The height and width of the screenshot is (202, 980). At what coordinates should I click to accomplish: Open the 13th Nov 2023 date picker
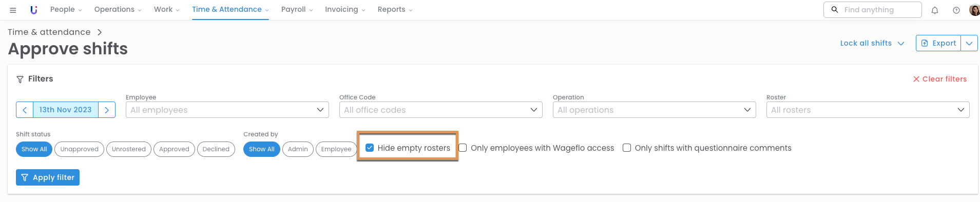pyautogui.click(x=66, y=110)
